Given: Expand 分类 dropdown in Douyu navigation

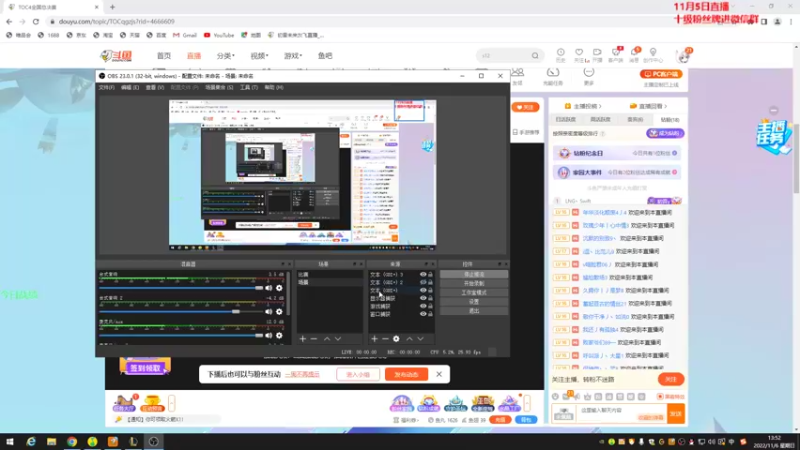Looking at the screenshot, I should click(226, 56).
